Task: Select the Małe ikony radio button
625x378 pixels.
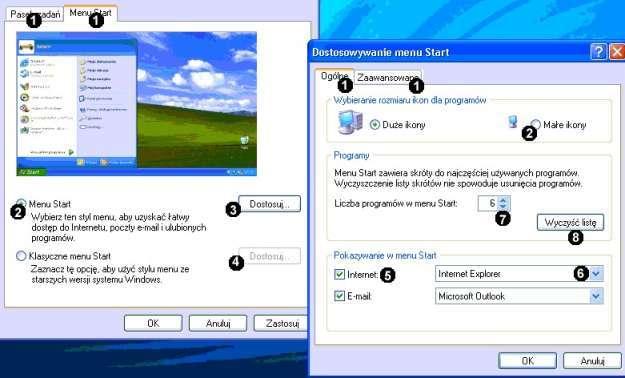Action: (536, 125)
